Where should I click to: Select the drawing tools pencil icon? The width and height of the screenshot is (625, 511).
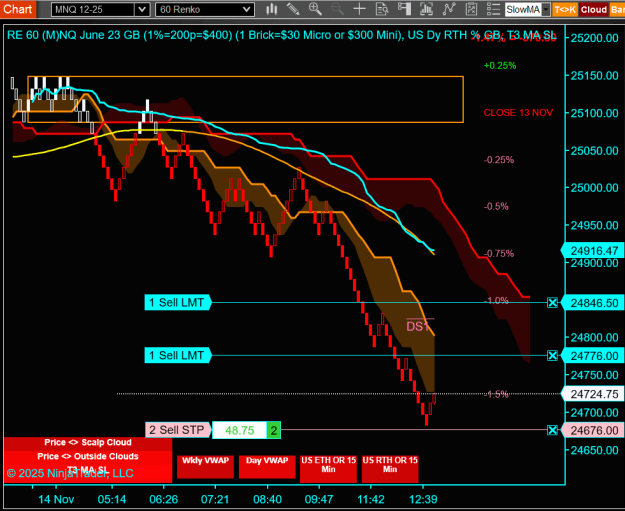click(x=293, y=9)
